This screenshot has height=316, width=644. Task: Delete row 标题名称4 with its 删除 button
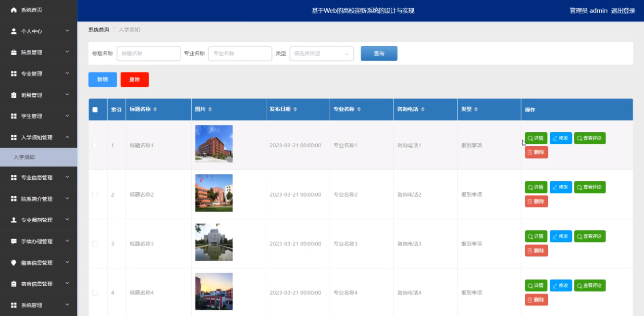pos(536,300)
